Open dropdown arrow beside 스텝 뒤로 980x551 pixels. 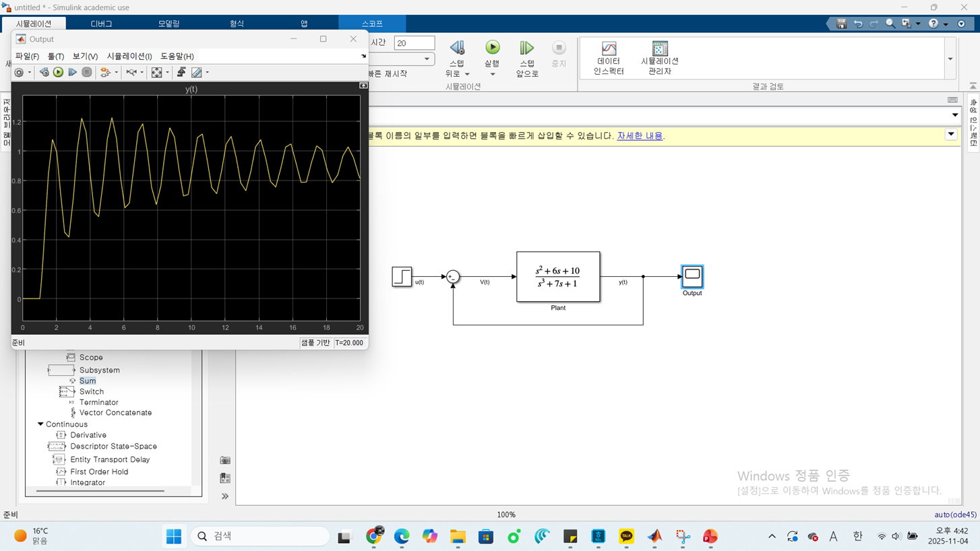coord(467,74)
